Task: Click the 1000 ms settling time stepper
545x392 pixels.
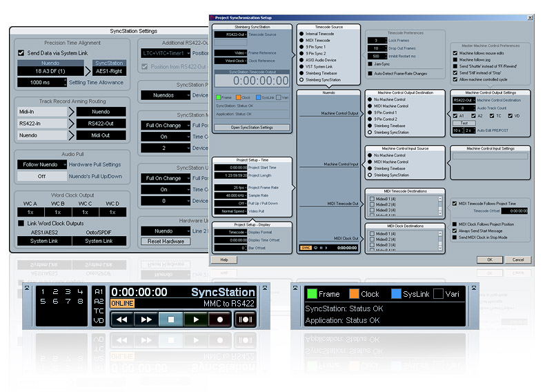Action: pyautogui.click(x=65, y=82)
